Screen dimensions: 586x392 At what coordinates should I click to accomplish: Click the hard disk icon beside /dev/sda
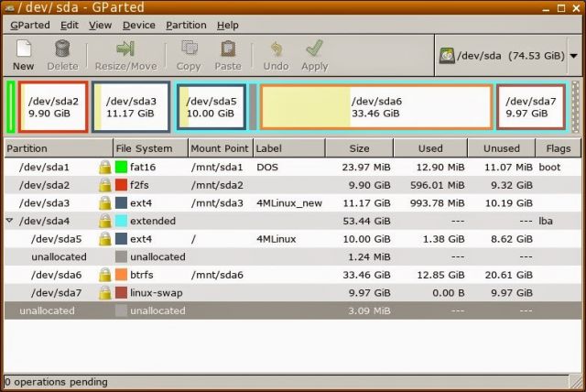coord(447,56)
